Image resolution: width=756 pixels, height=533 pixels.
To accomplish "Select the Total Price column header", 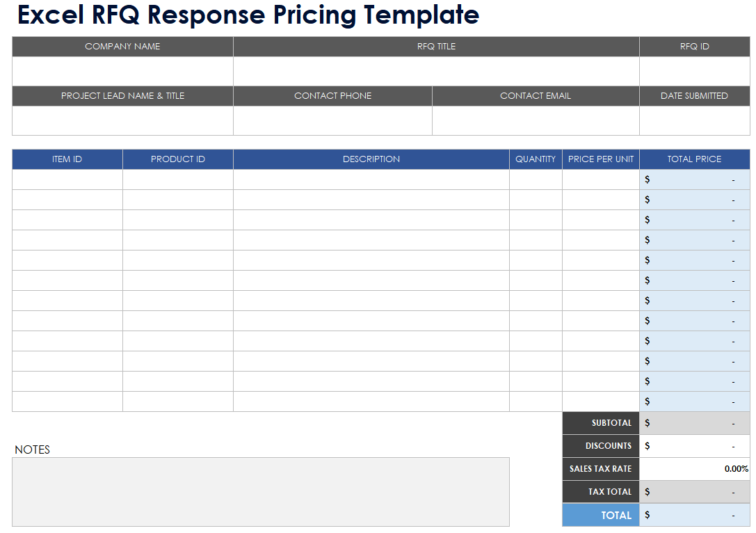I will pyautogui.click(x=694, y=159).
